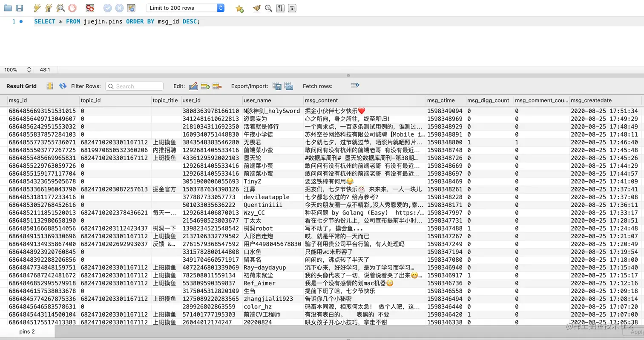Select the user_name cell Wzy_CC

[x=273, y=213]
